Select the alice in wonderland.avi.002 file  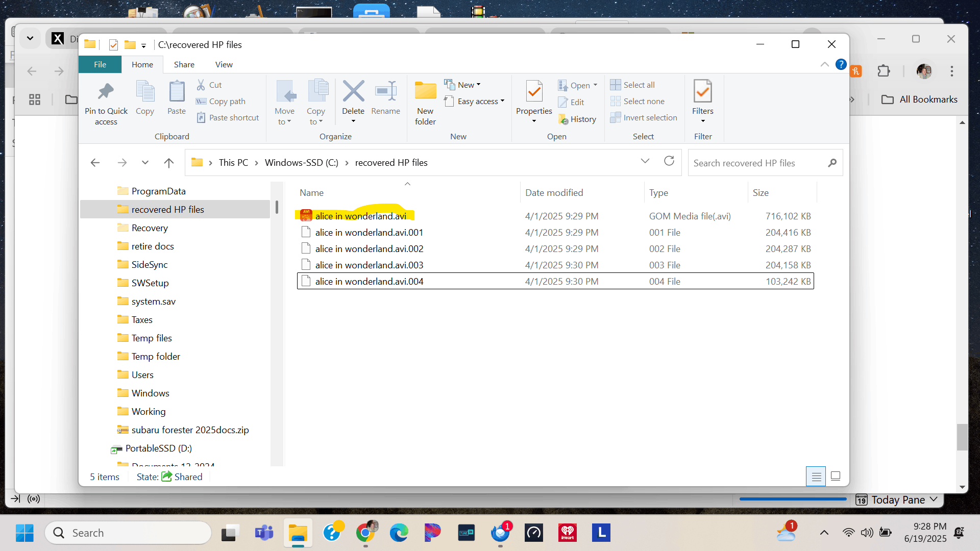pyautogui.click(x=369, y=249)
